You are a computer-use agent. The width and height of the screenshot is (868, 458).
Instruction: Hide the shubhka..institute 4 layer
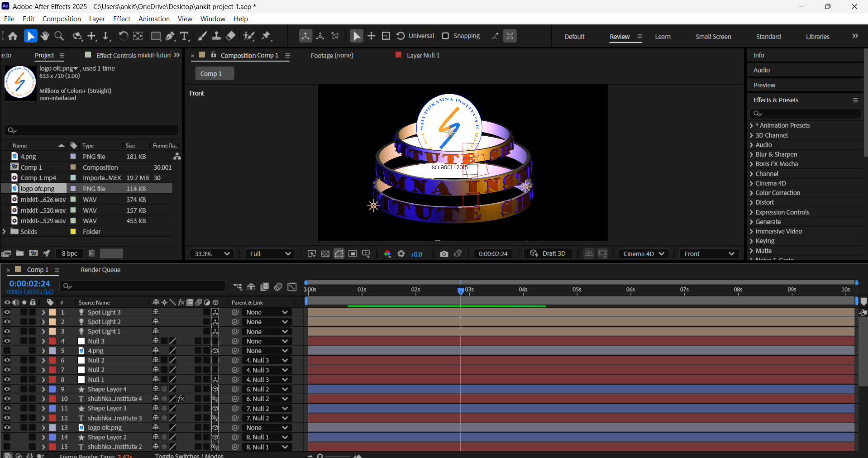7,399
